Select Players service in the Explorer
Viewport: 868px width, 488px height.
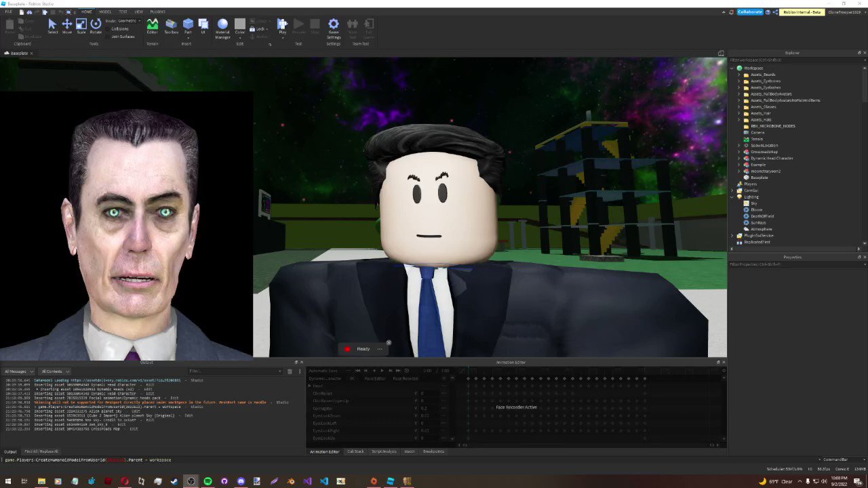point(750,184)
